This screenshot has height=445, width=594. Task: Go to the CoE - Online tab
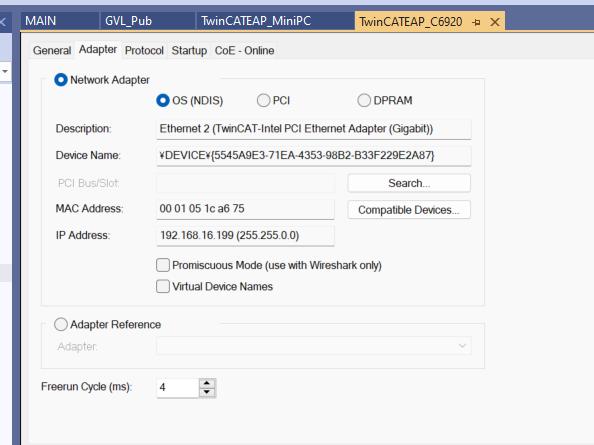244,50
